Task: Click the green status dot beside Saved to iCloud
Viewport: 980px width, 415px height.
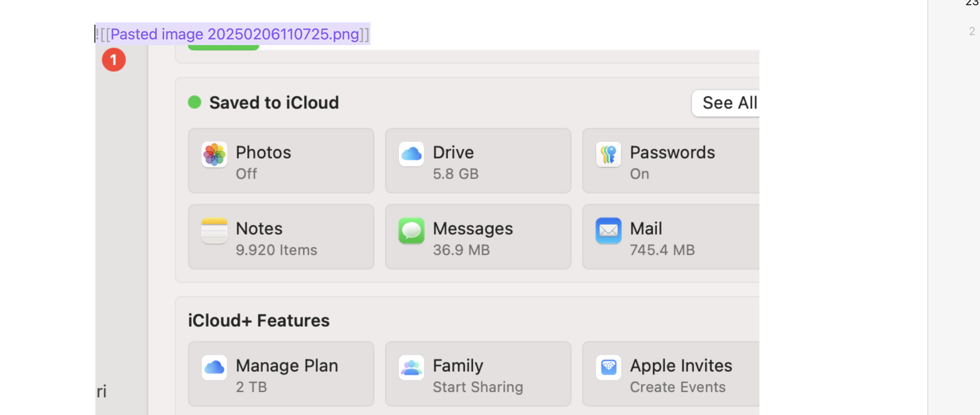Action: click(x=194, y=102)
